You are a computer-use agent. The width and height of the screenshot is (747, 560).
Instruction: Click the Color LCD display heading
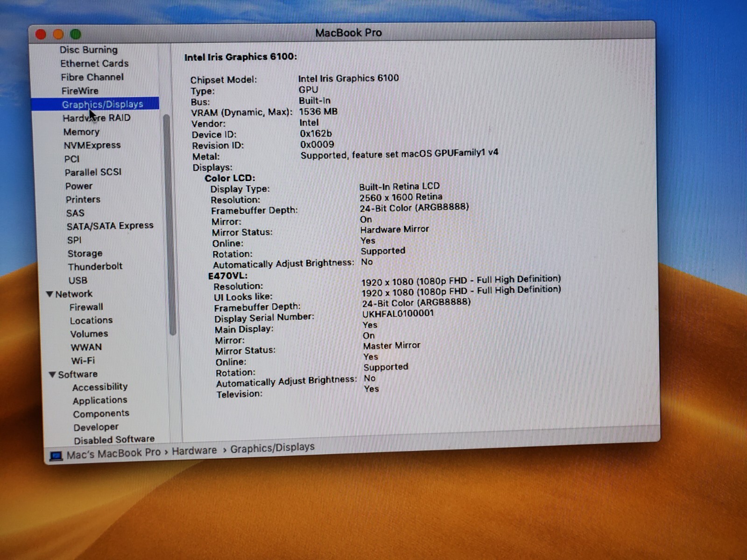(x=230, y=178)
